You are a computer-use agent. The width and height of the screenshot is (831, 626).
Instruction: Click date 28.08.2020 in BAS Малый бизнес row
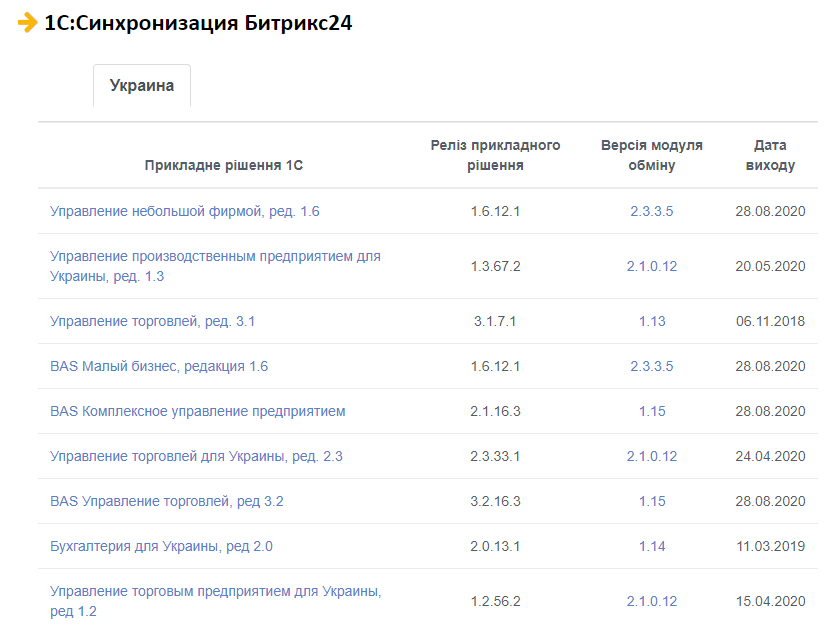(770, 366)
